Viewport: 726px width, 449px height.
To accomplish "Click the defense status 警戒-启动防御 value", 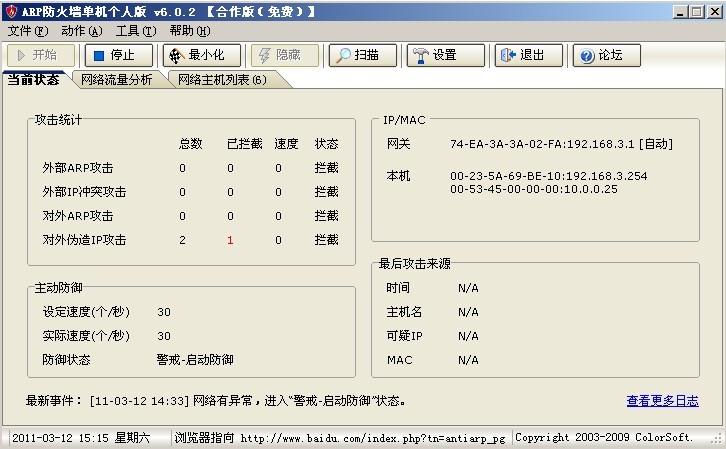I will 195,360.
